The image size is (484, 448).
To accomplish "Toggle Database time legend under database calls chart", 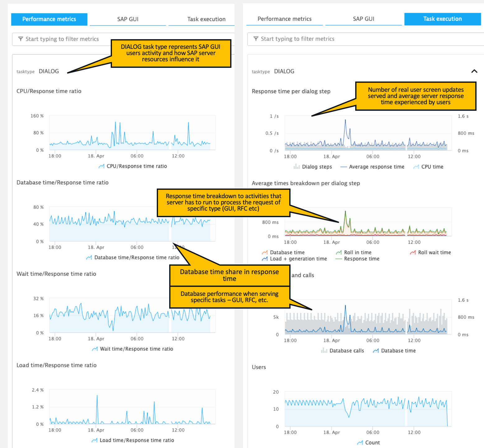I will point(394,351).
